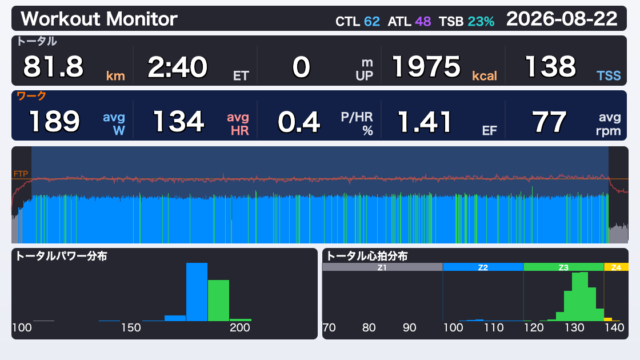Click the 1.41 EF value

pyautogui.click(x=424, y=122)
